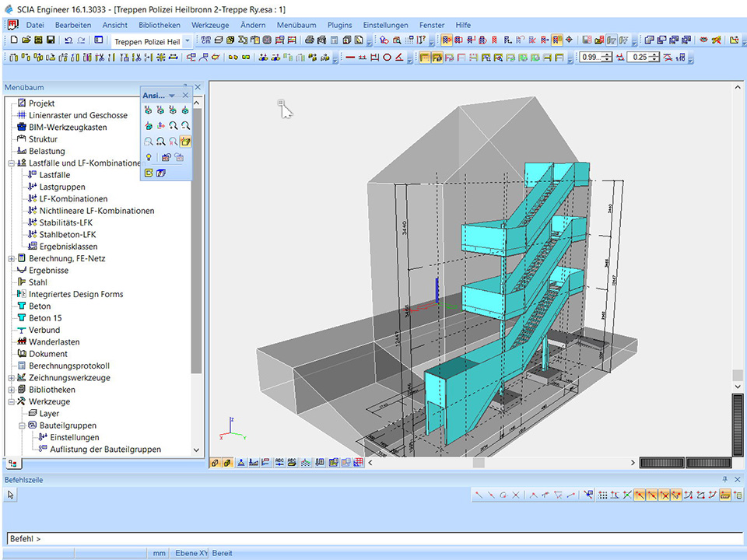This screenshot has height=560, width=747.
Task: Open Auflistung der Bauteilgruppen entry
Action: click(x=106, y=450)
